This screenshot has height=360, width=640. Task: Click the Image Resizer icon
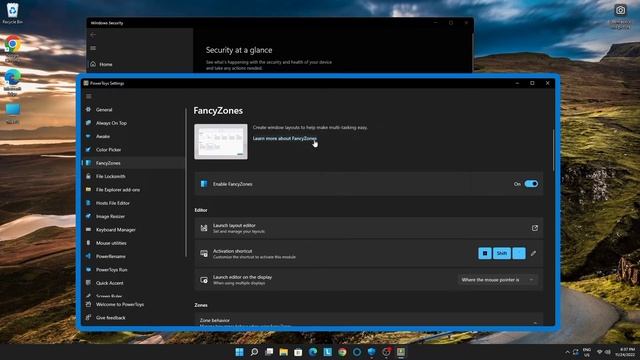pos(88,216)
